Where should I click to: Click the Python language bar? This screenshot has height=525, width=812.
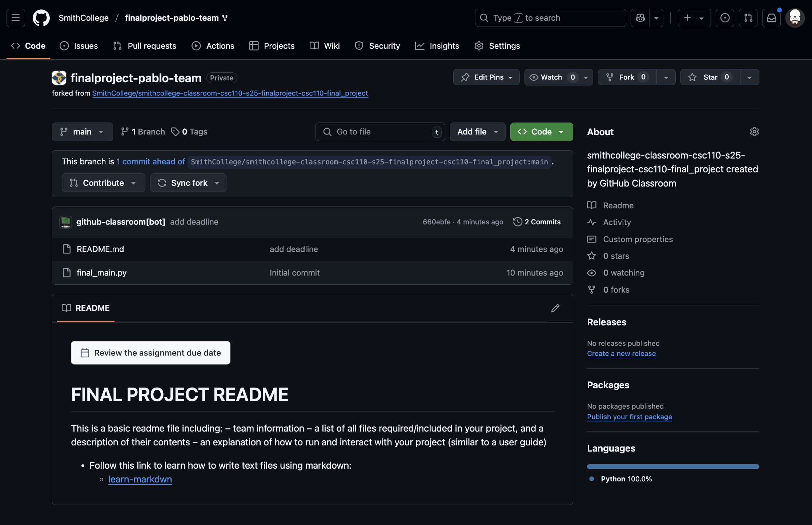[x=672, y=466]
